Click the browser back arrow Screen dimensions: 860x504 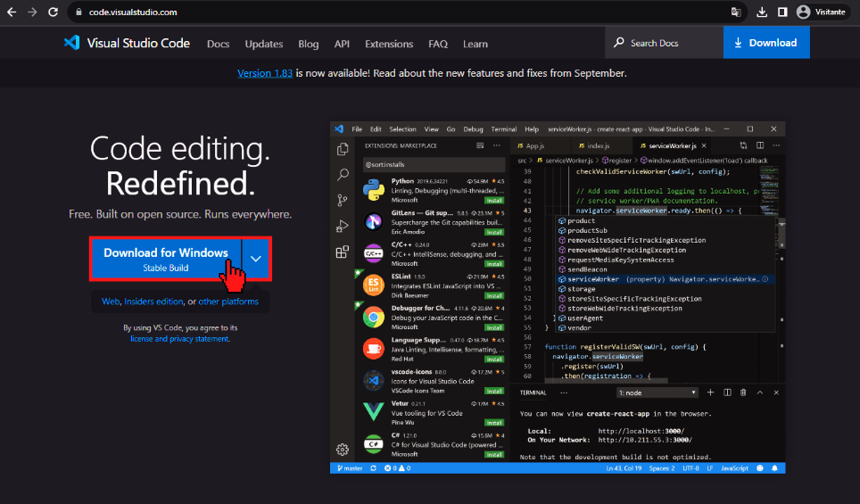coord(12,12)
